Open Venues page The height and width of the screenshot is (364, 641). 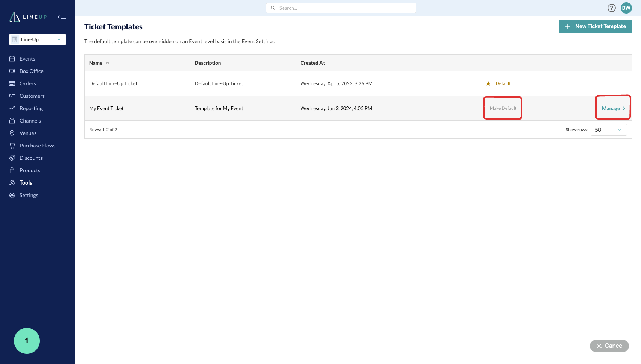coord(28,133)
